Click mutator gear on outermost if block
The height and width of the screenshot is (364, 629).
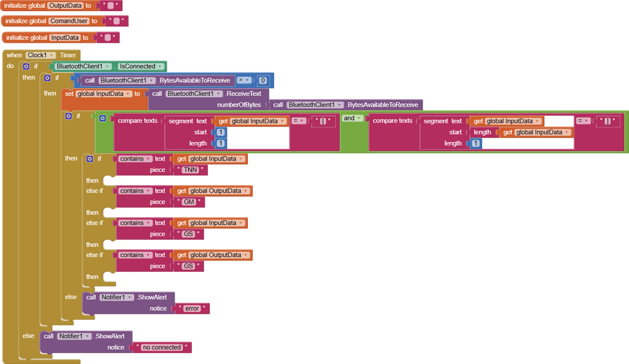coord(26,66)
